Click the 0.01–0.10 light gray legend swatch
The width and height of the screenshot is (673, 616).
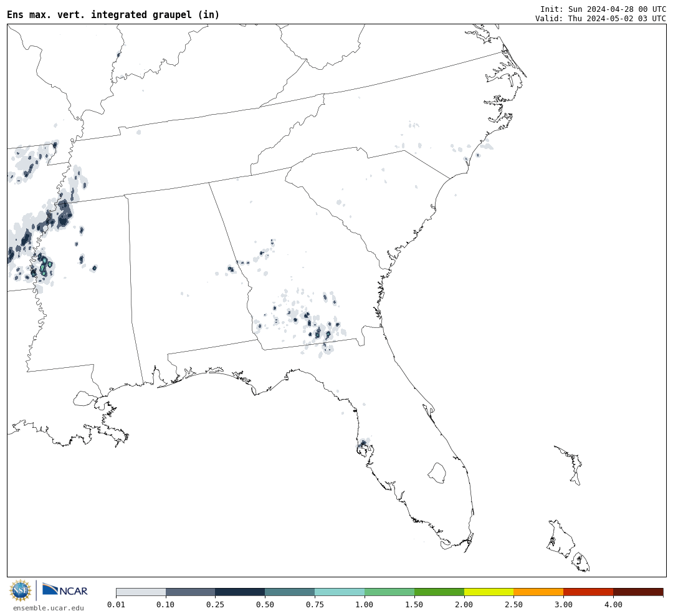click(x=141, y=592)
